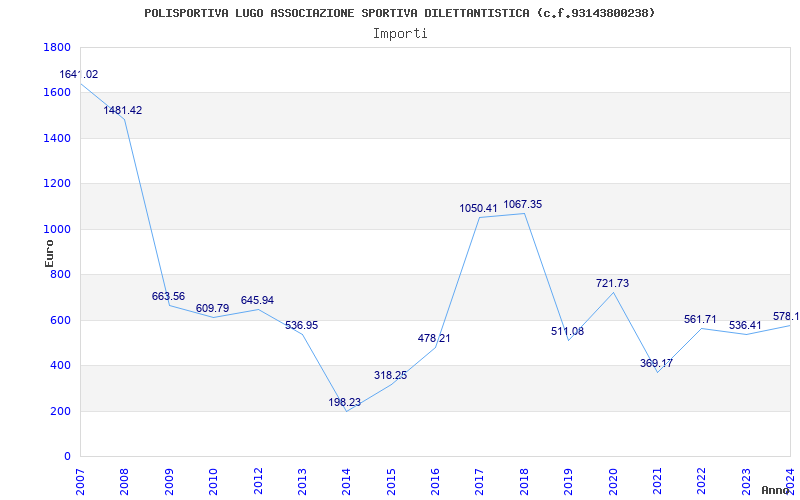The height and width of the screenshot is (500, 800).
Task: Click the 800 y-axis tick label
Action: [60, 275]
